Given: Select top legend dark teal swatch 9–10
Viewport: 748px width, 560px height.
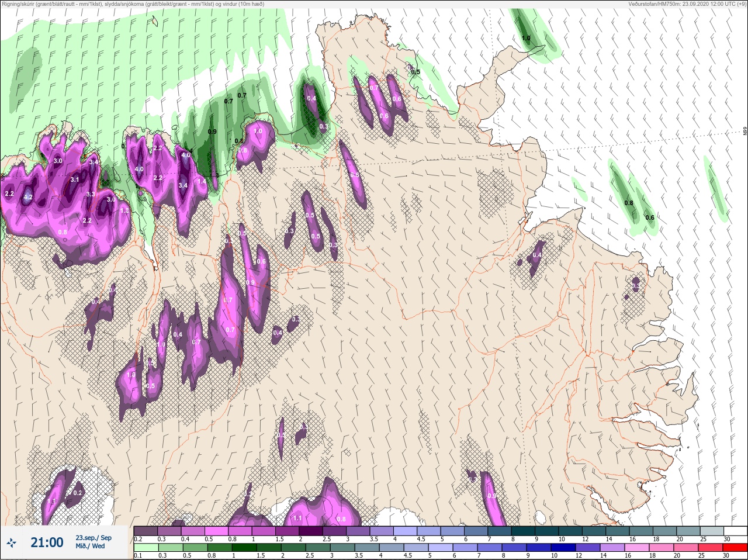Looking at the screenshot, I should [547, 531].
